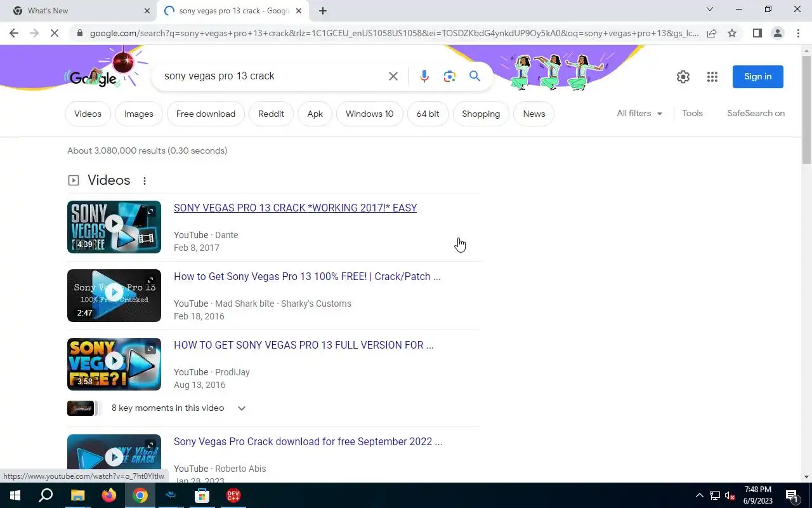Launch Firefox from the taskbar
Viewport: 812px width, 508px height.
(x=109, y=495)
